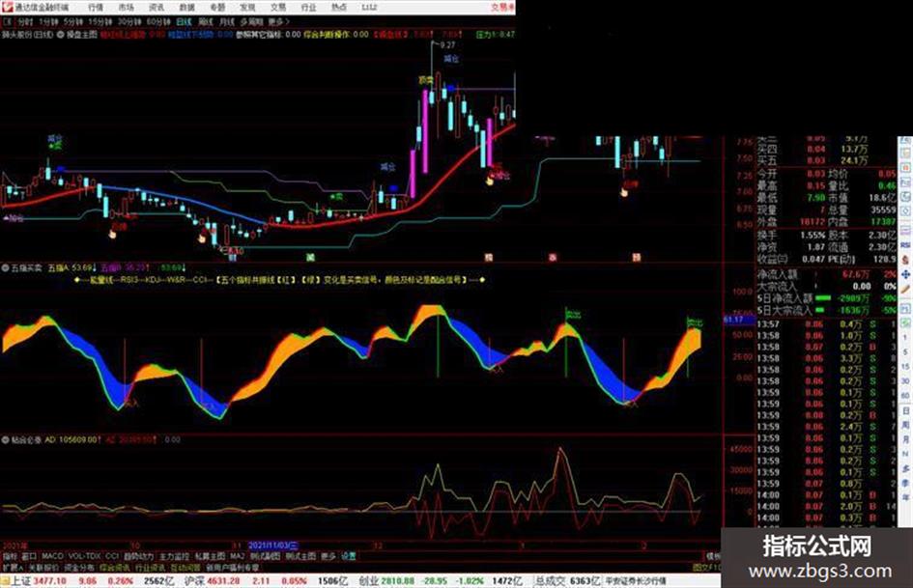Image resolution: width=913 pixels, height=588 pixels.
Task: Click highlighted date 2021/11/03 on time axis
Action: click(x=272, y=546)
